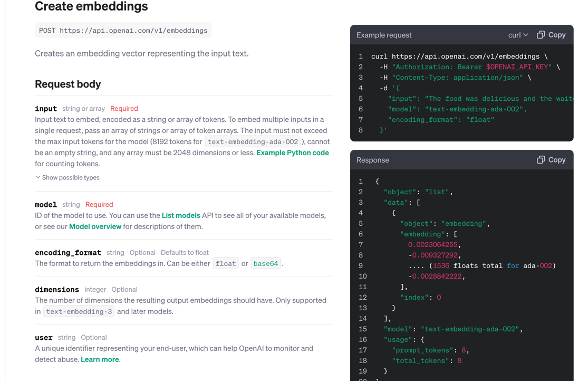Click the "input" line in the request
588x381 pixels.
480,99
